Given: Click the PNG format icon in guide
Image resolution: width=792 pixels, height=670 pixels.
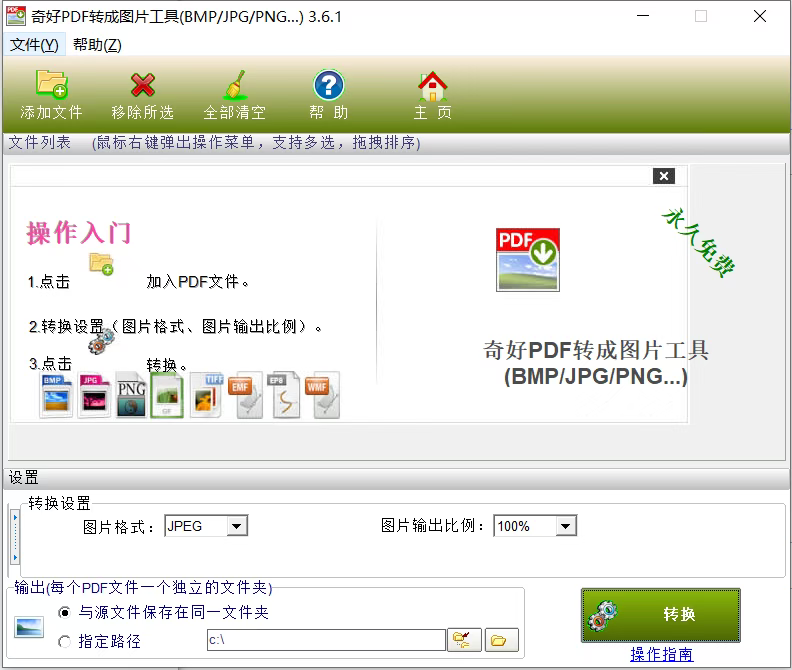Looking at the screenshot, I should [131, 395].
